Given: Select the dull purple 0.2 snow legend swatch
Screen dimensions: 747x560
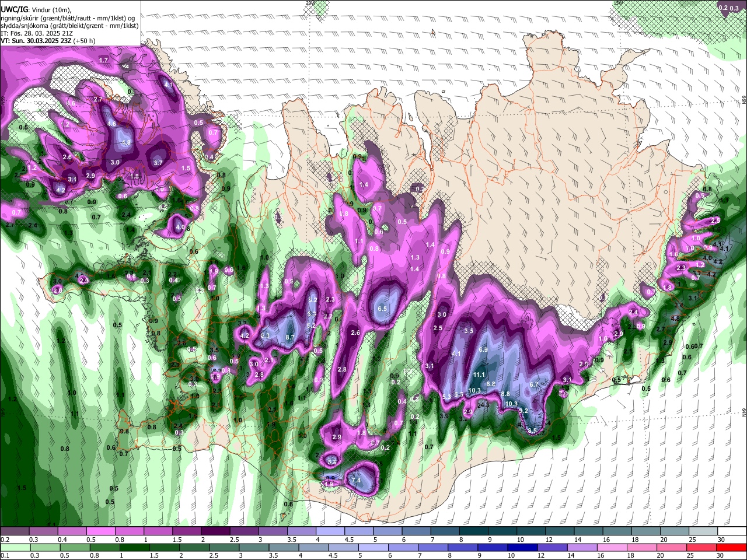Looking at the screenshot, I should click(15, 531).
